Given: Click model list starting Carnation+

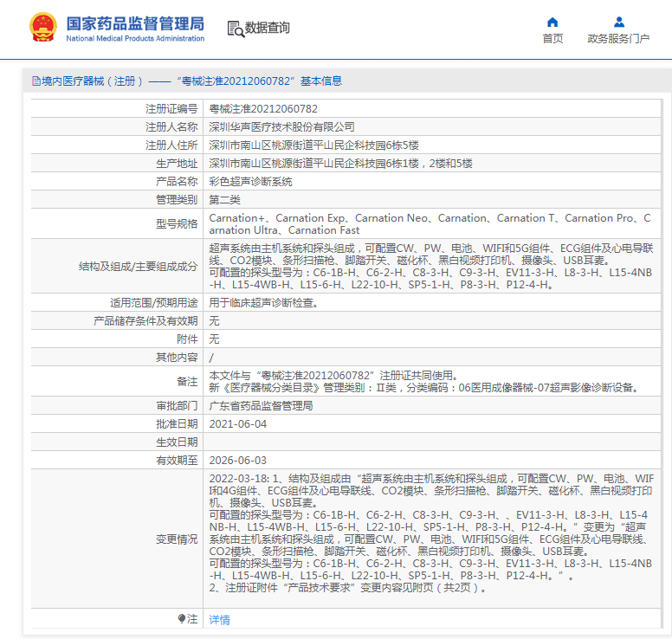Looking at the screenshot, I should pos(430,224).
